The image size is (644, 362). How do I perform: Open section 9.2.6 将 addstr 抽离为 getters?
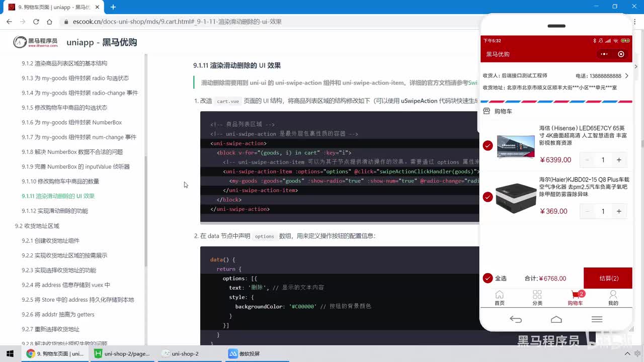pos(58,314)
